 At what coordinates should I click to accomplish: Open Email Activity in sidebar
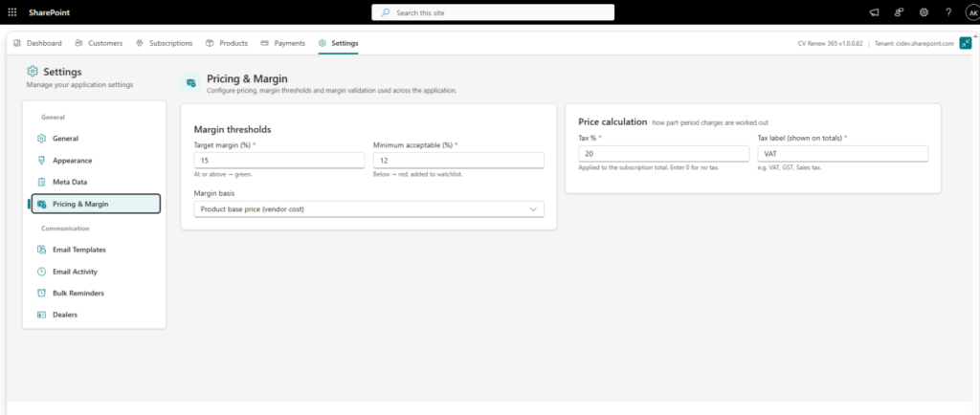pyautogui.click(x=95, y=272)
